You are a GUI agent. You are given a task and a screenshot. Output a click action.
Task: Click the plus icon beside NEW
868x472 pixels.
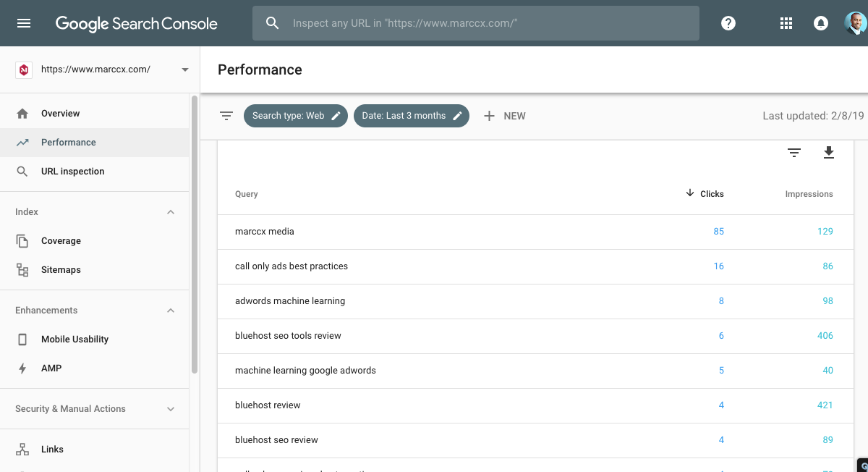tap(489, 116)
